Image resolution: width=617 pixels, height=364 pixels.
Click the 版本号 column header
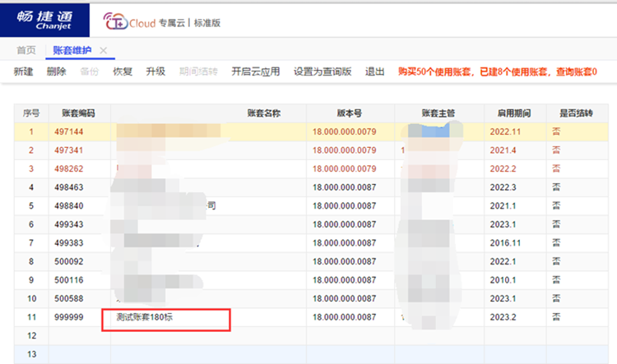[x=349, y=113]
